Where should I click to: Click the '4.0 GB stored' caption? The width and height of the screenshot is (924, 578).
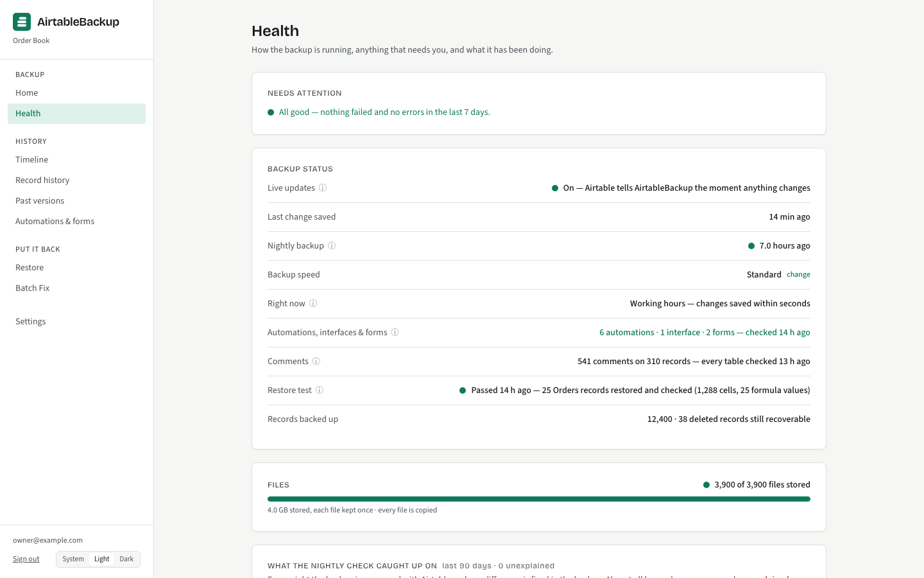[x=352, y=511]
